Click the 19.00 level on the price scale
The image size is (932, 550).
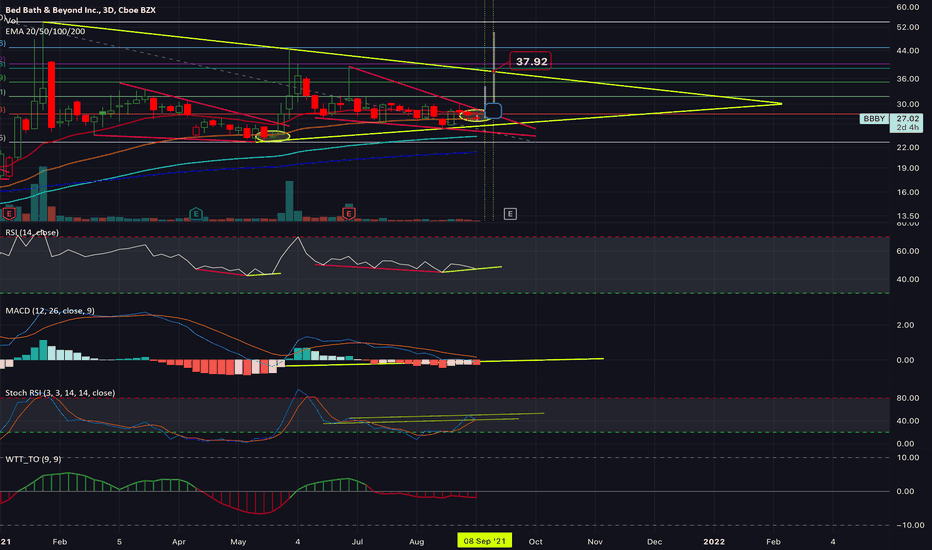click(x=908, y=168)
